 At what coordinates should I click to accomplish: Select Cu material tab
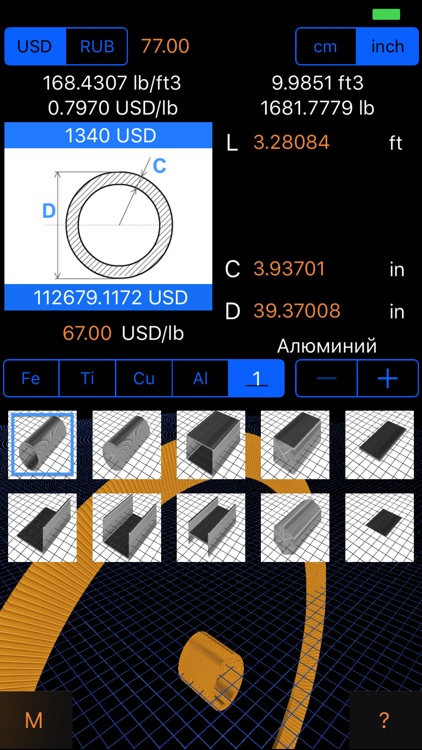(x=144, y=378)
